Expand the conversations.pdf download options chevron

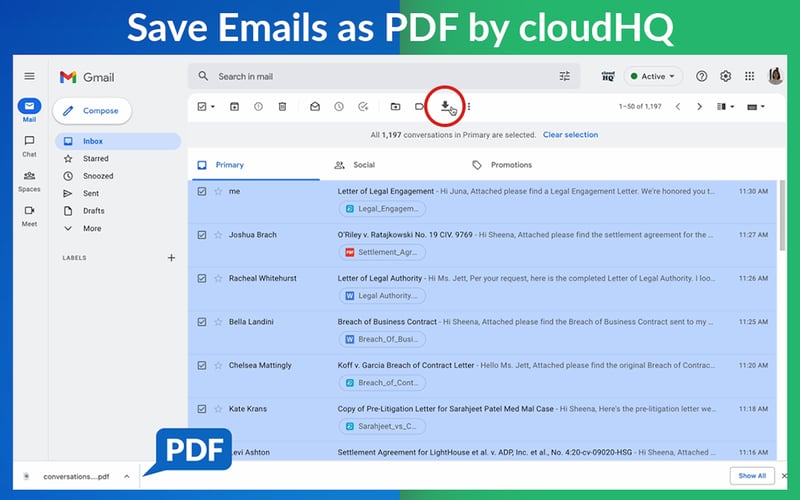127,477
